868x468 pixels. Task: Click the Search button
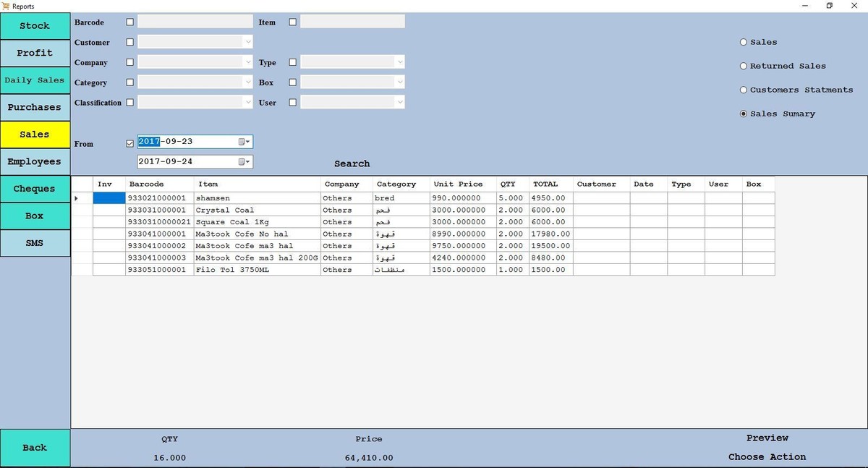tap(352, 163)
